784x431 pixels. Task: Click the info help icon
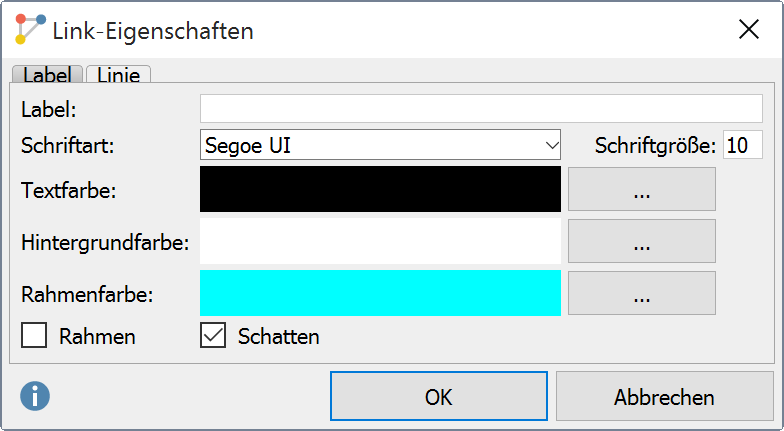35,397
